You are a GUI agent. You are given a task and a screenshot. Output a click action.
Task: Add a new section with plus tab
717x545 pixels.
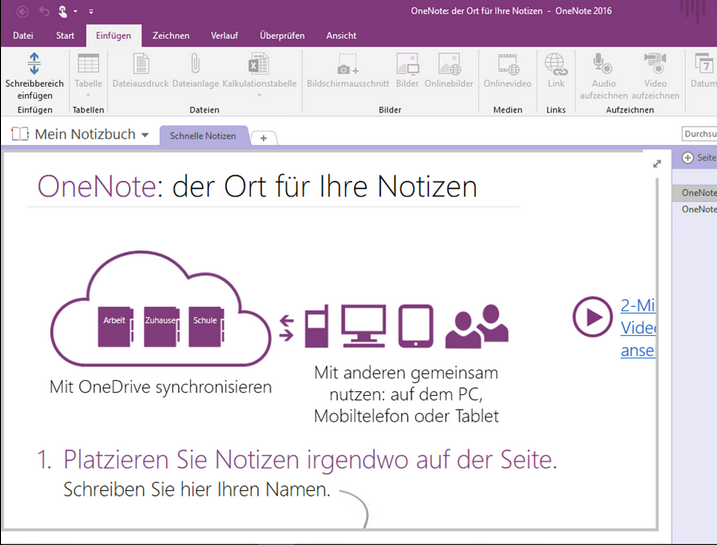264,138
